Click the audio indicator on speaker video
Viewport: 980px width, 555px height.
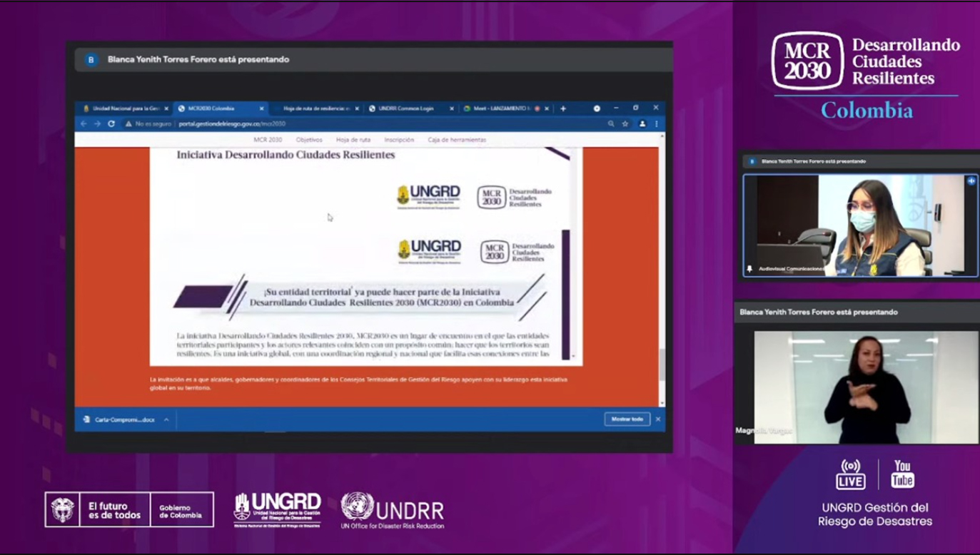[971, 181]
